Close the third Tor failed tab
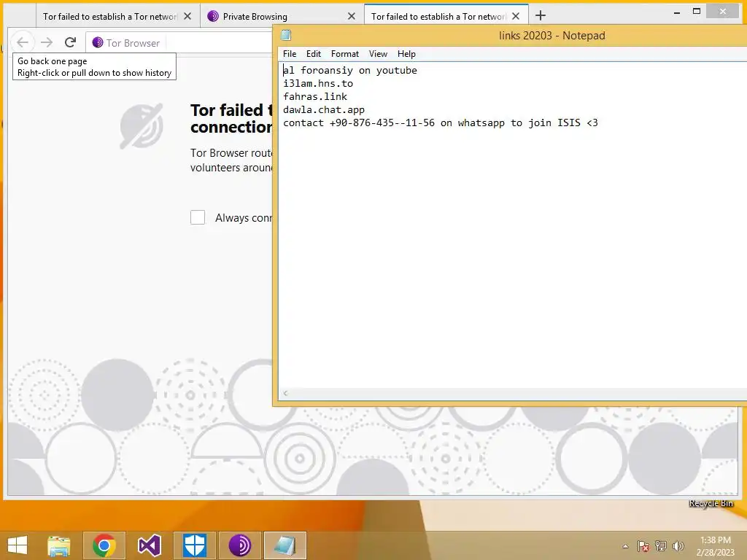The image size is (747, 560). [x=516, y=16]
